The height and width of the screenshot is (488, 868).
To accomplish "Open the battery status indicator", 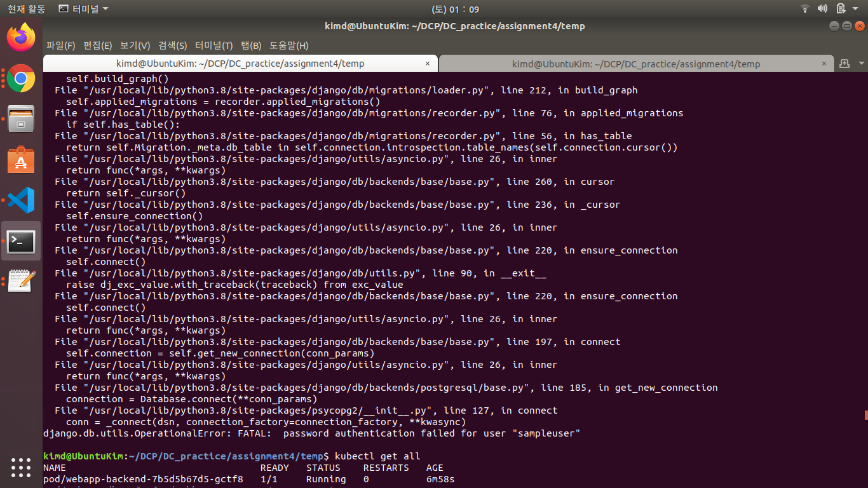I will 841,9.
